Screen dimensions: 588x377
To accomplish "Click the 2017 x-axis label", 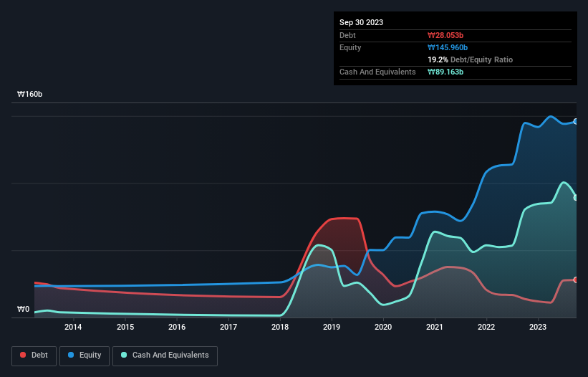I will tap(228, 327).
